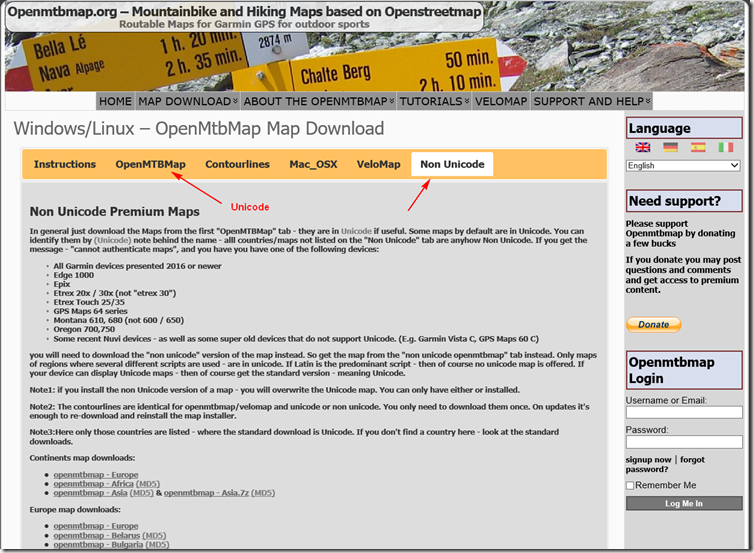Viewport: 754px width, 553px height.
Task: Open the openmtbmap - Africa download link
Action: [93, 483]
